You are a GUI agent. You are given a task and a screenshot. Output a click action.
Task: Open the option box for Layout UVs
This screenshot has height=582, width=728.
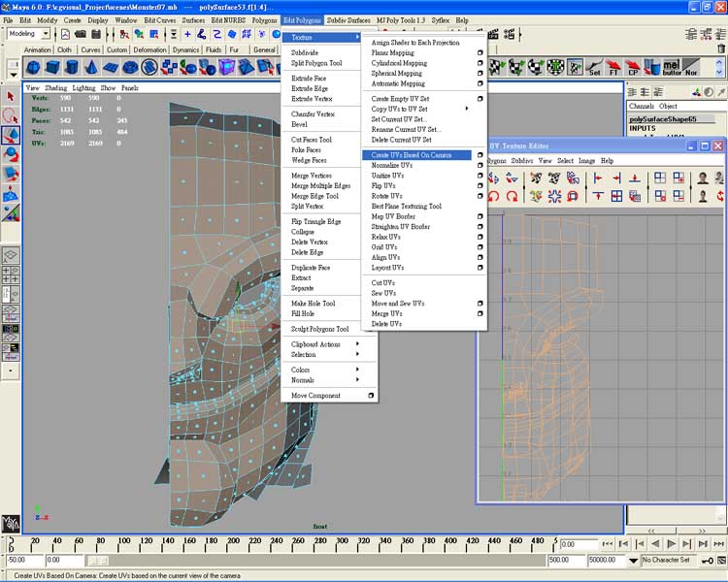point(480,268)
